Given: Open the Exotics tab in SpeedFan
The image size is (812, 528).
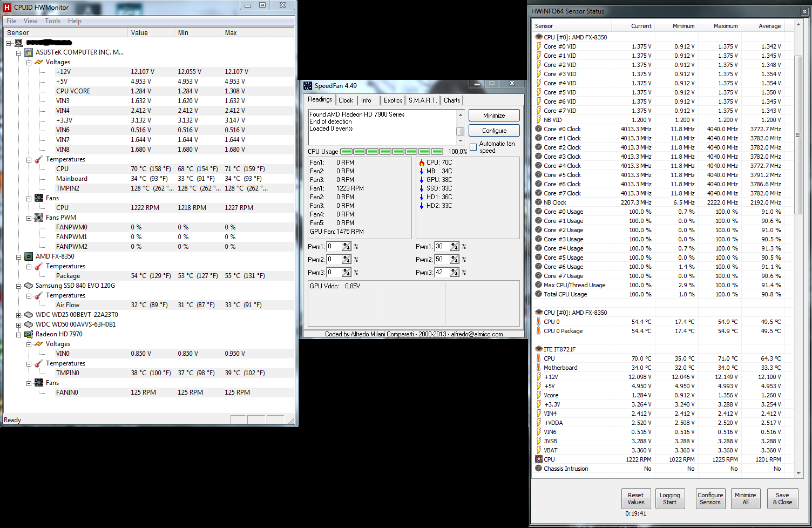Looking at the screenshot, I should pos(393,100).
